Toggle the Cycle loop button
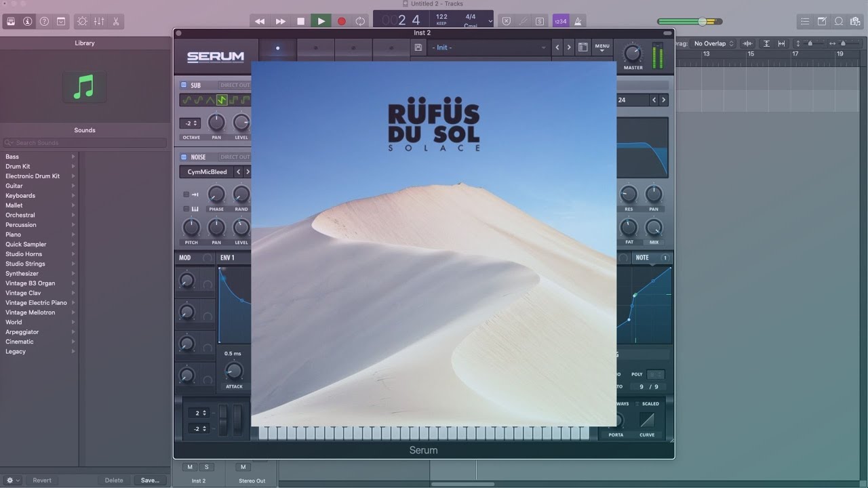868x488 pixels. coord(360,21)
